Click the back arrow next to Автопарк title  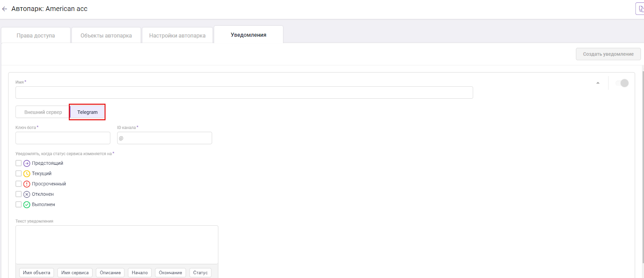click(x=5, y=9)
